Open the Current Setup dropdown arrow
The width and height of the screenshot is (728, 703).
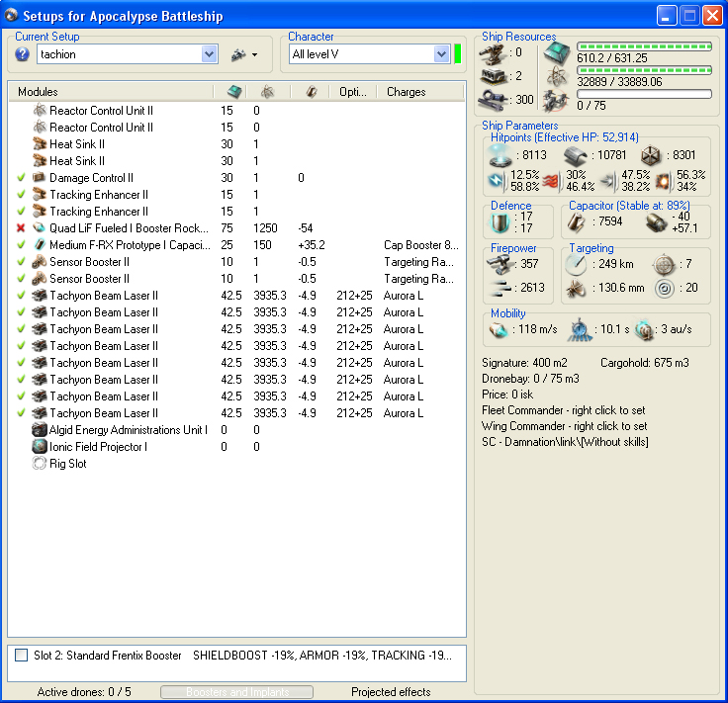point(210,54)
